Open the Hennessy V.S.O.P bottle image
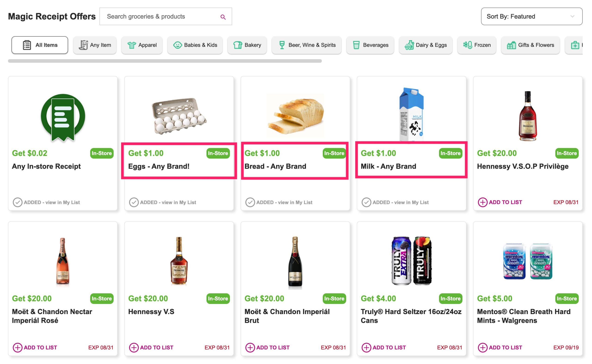The height and width of the screenshot is (364, 592). pyautogui.click(x=527, y=116)
